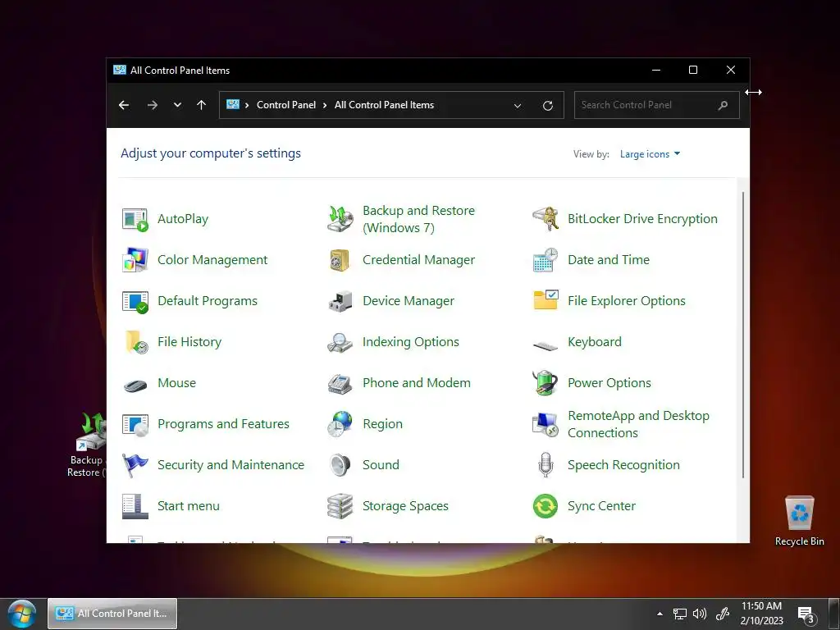Screen dimensions: 840x630
Task: Open the Power Options battery icon
Action: (546, 383)
